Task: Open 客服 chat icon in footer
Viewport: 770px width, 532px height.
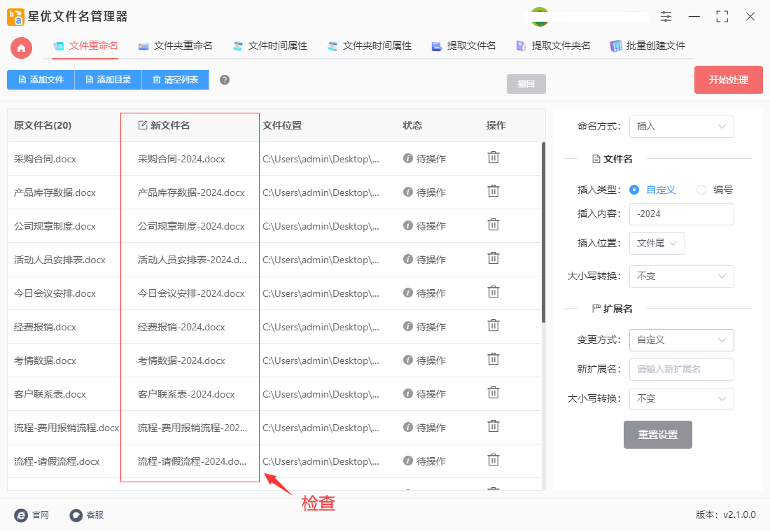Action: click(76, 514)
